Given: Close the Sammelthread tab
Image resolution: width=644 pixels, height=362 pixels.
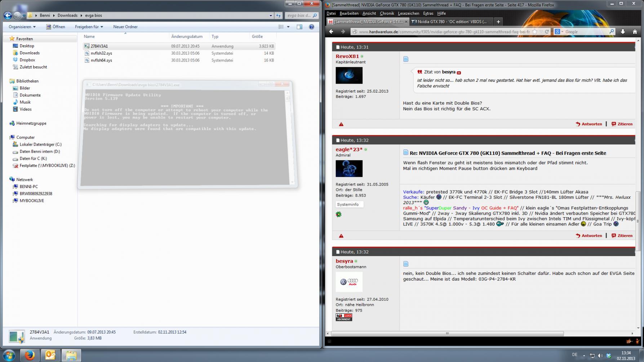Looking at the screenshot, I should tap(406, 22).
